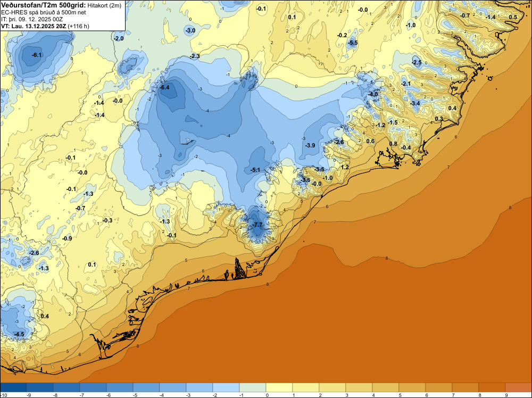The height and width of the screenshot is (398, 532).
Task: Click the -6.4 temperature value
Action: click(x=164, y=87)
